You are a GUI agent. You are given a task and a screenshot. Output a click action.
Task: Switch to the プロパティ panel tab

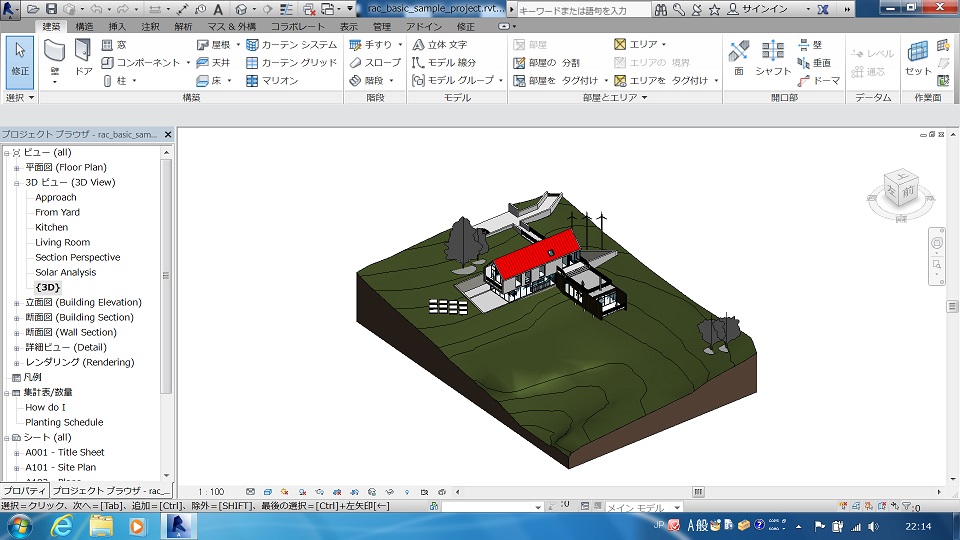point(23,491)
